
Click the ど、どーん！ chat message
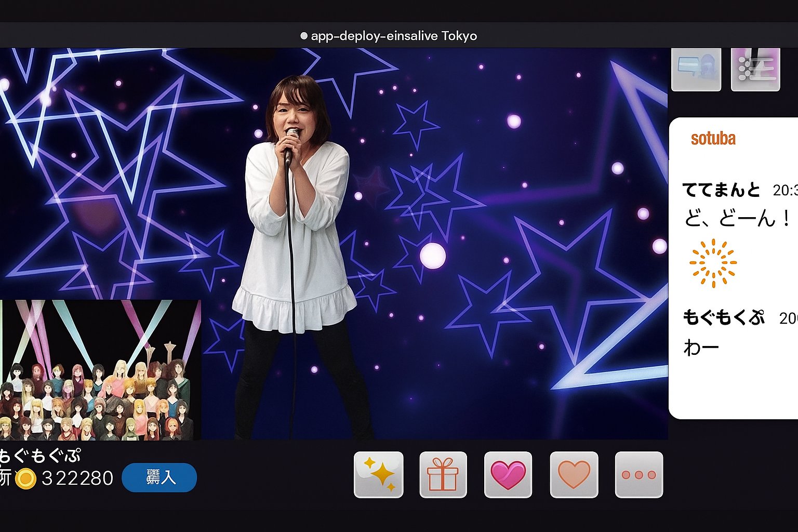737,219
